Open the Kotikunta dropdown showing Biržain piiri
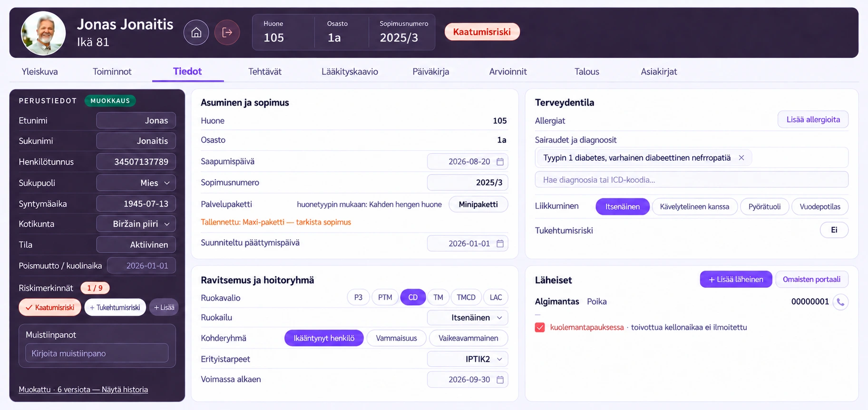868x410 pixels. [136, 224]
